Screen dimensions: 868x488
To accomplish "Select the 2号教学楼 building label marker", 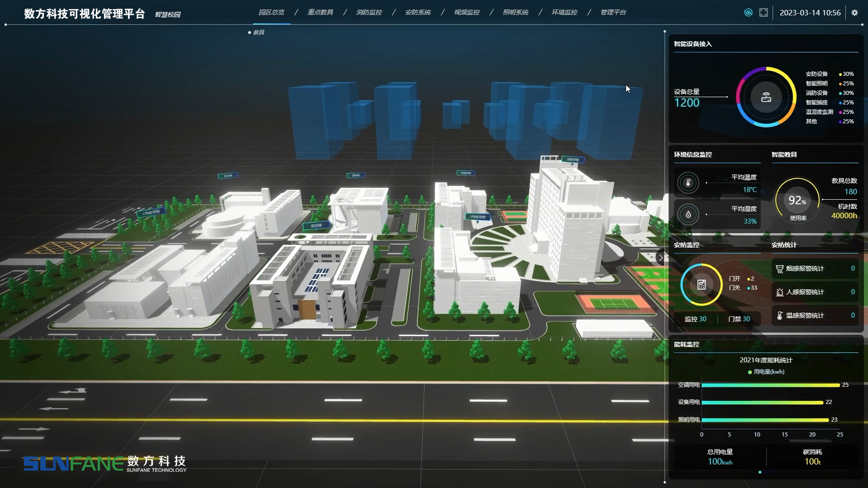I will (x=478, y=217).
